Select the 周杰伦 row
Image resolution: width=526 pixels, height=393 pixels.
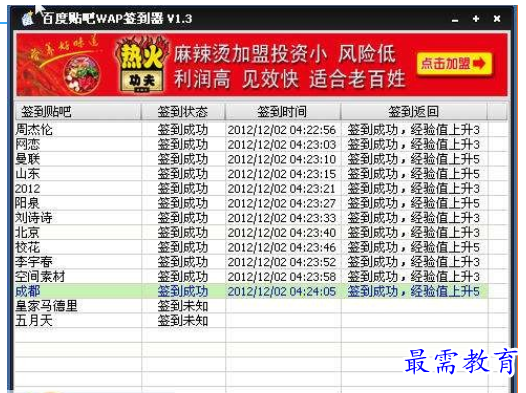click(x=252, y=130)
